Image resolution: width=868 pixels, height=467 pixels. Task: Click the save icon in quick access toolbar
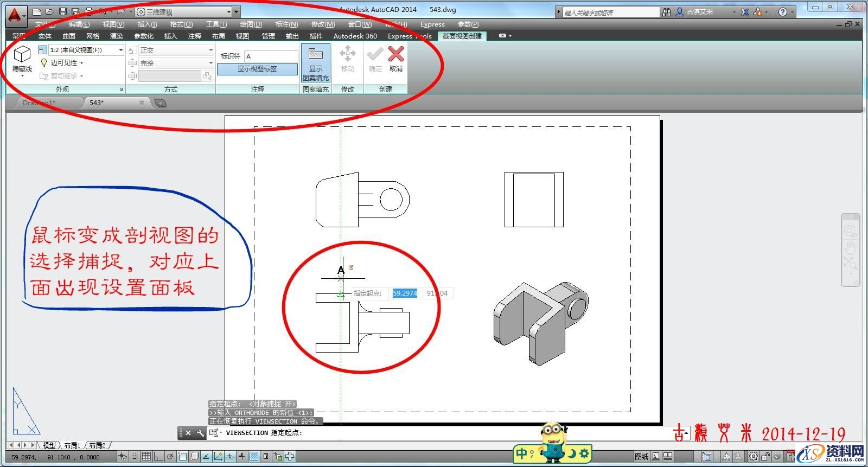63,11
